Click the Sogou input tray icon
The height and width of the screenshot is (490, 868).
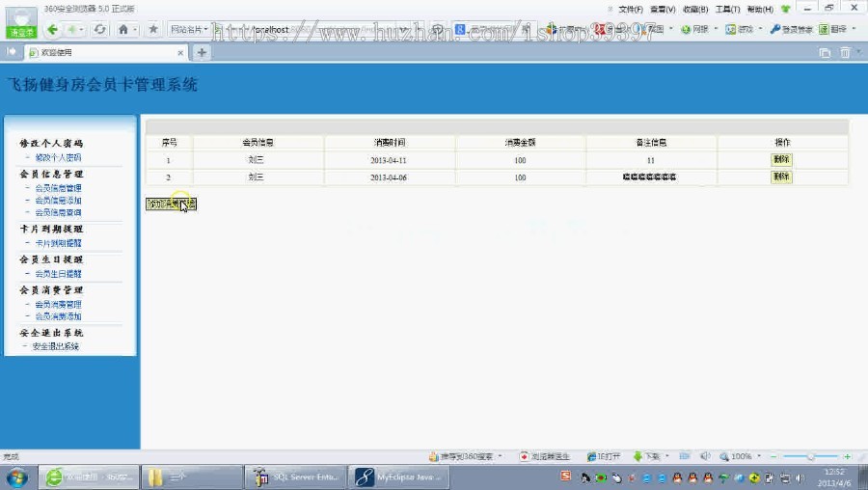point(565,476)
